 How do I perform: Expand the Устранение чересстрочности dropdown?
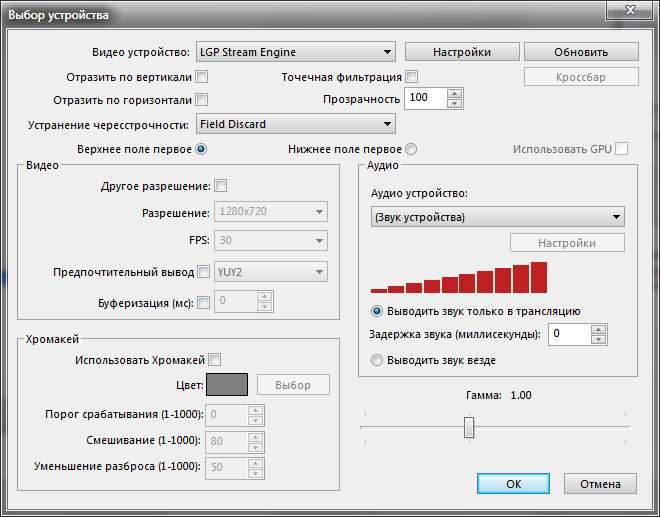point(295,124)
